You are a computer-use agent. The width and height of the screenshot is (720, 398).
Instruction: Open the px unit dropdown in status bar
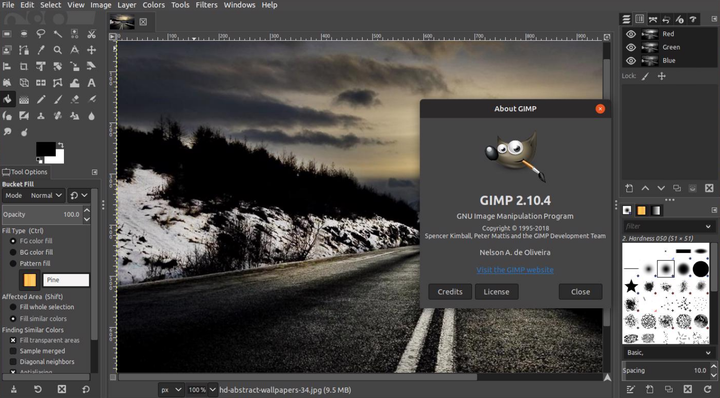pyautogui.click(x=171, y=390)
